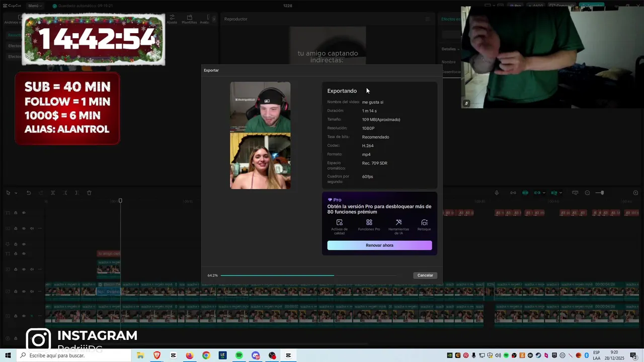The image size is (644, 362).
Task: Open File Explorer from the taskbar
Action: coord(140,355)
